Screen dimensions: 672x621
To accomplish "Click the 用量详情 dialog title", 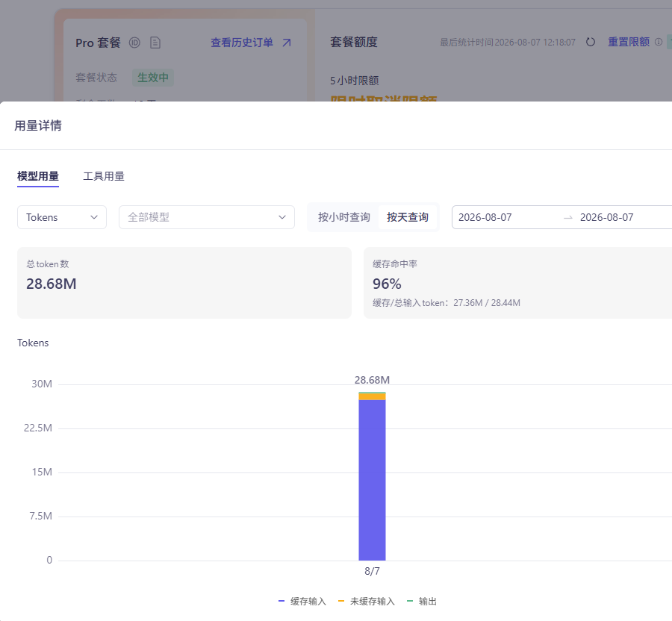I will [38, 125].
